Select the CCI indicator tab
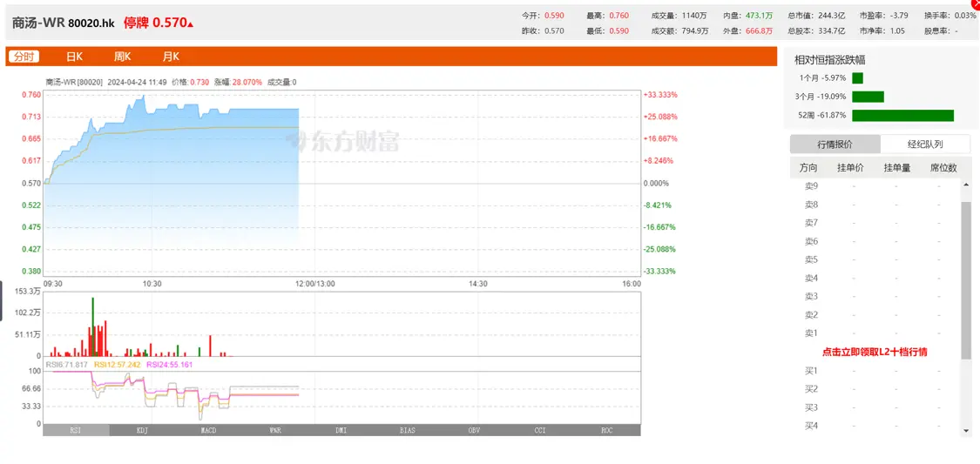Viewport: 980px width, 464px height. tap(541, 430)
